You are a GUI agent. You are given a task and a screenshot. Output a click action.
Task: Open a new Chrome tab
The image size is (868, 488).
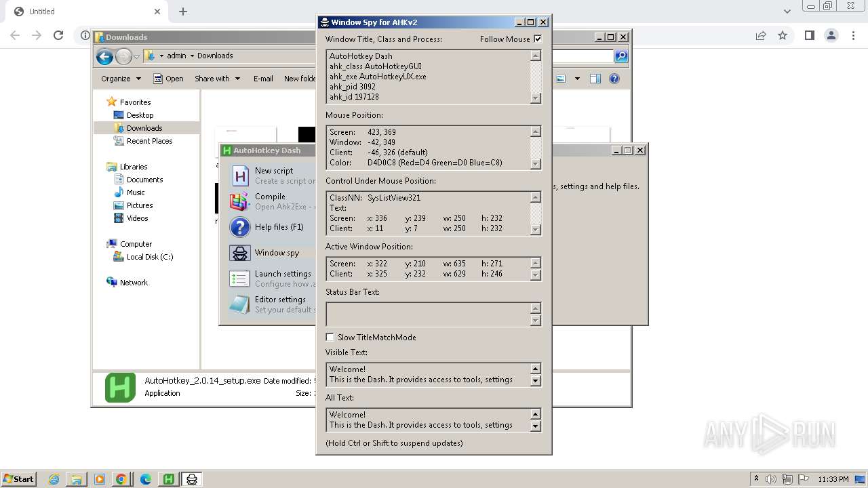coord(183,12)
